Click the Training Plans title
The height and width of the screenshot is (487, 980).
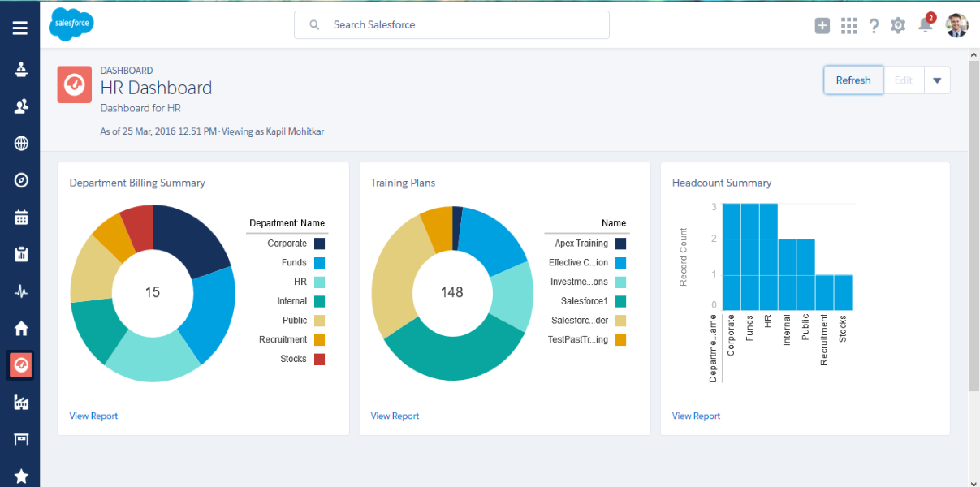pyautogui.click(x=403, y=183)
